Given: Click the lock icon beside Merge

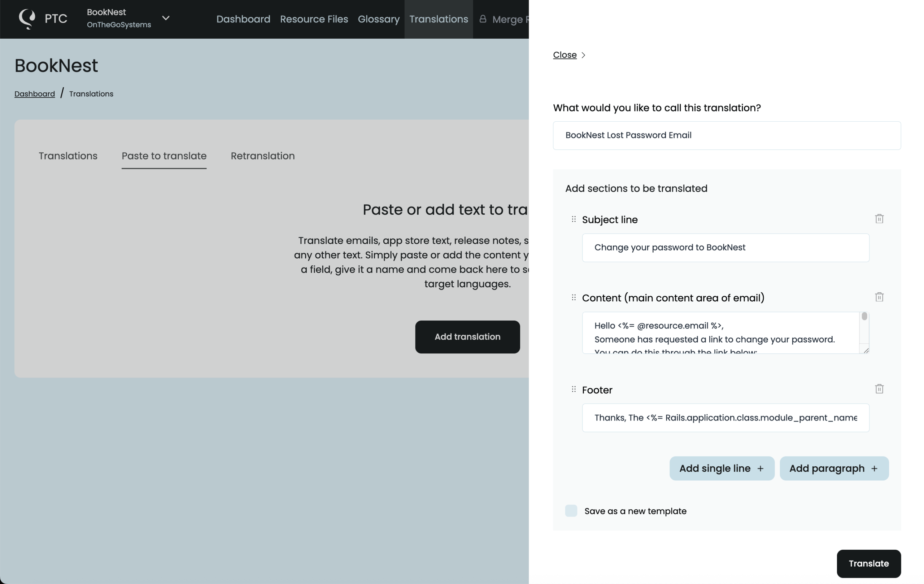Looking at the screenshot, I should 483,19.
